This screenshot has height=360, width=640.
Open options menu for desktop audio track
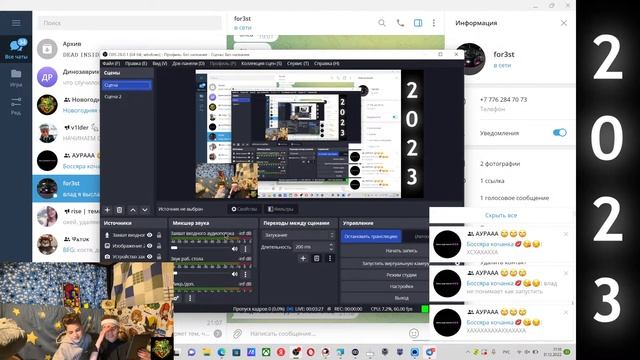(x=245, y=274)
